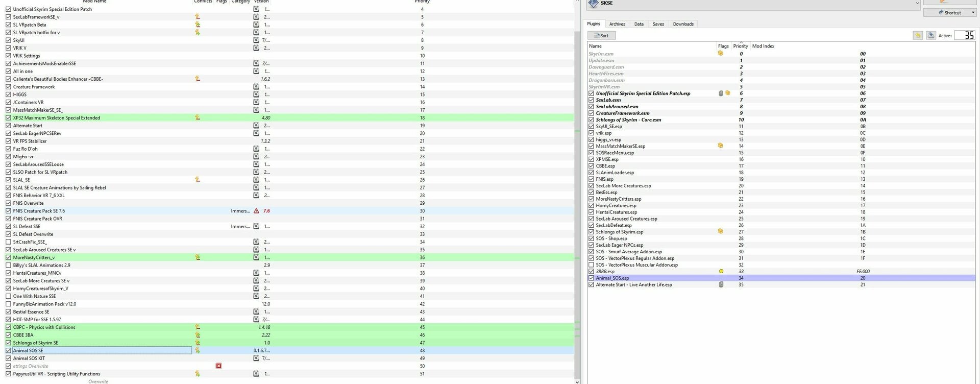This screenshot has width=980, height=384.
Task: Disable the FNIS.esp plugin checkbox
Action: (591, 179)
